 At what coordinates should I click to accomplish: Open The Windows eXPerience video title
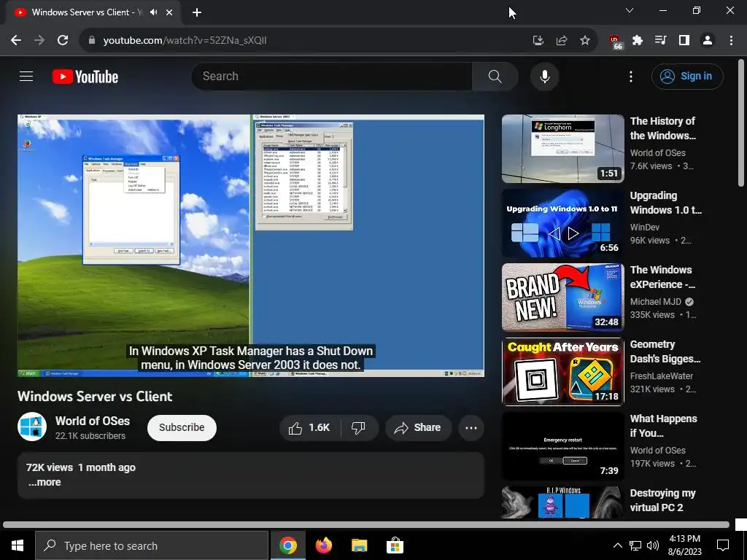tap(662, 277)
